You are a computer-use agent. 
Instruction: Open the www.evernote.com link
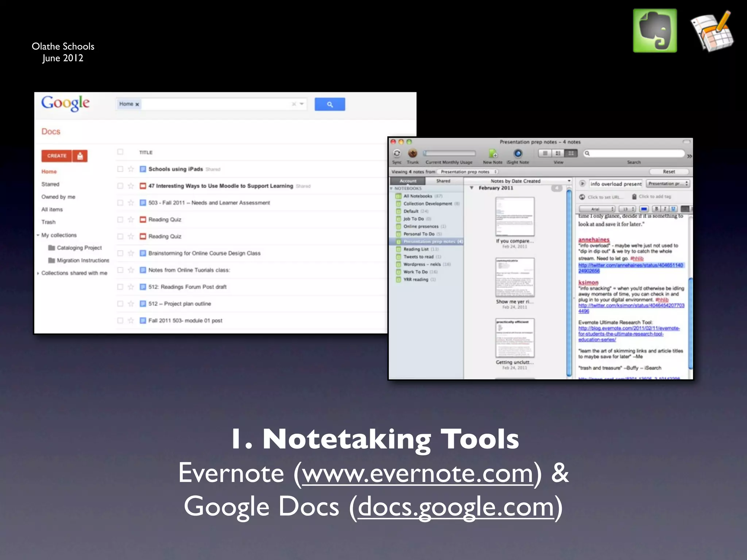(x=418, y=474)
